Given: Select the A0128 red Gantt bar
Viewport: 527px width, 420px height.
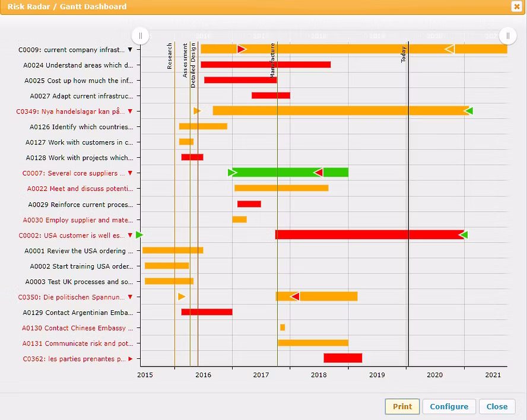Looking at the screenshot, I should click(x=192, y=157).
